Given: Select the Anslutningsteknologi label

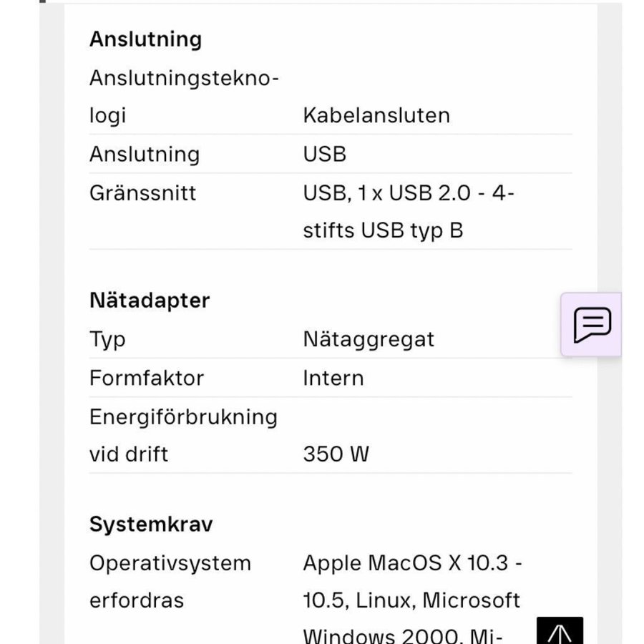Looking at the screenshot, I should point(184,97).
